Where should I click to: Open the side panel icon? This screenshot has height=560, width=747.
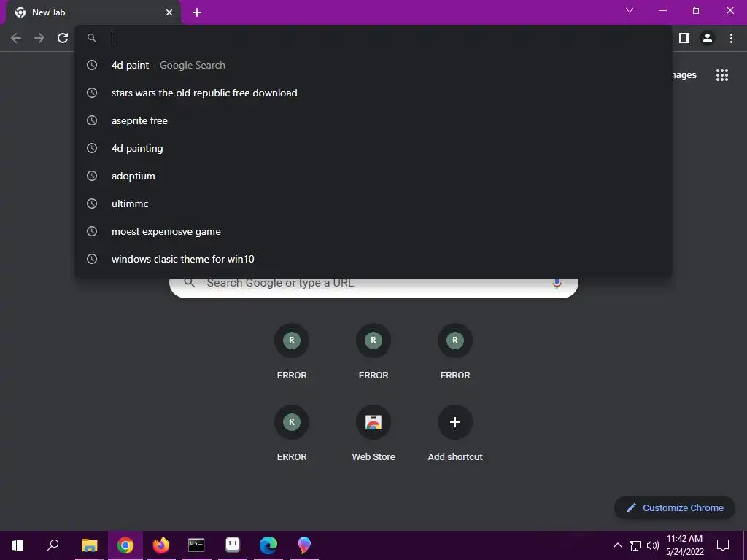coord(684,38)
